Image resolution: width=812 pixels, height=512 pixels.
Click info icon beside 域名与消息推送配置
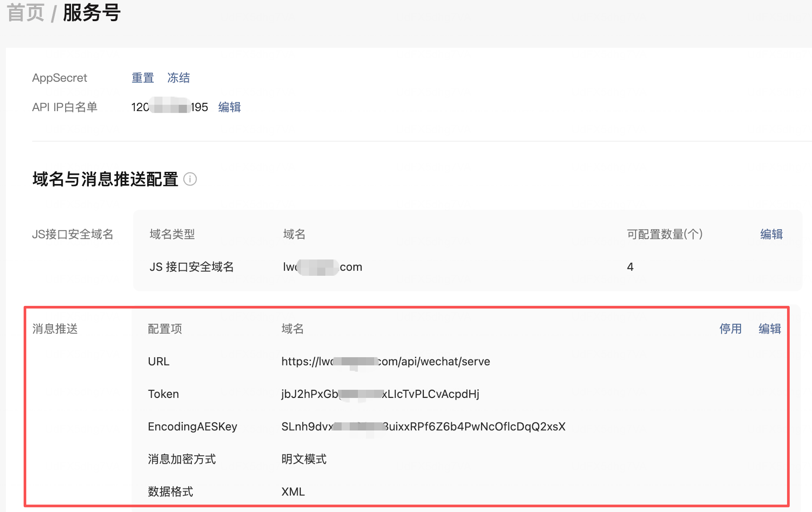tap(190, 179)
